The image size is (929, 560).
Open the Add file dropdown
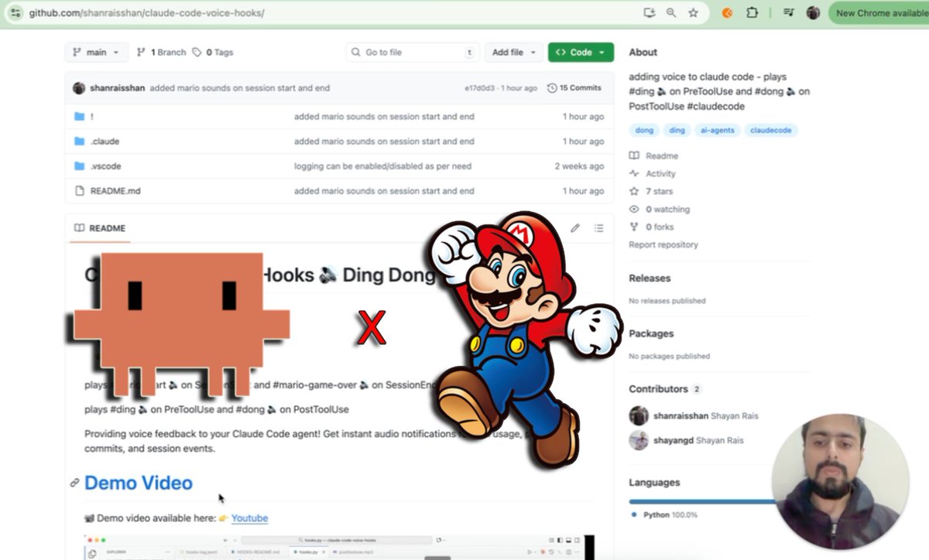pyautogui.click(x=513, y=52)
